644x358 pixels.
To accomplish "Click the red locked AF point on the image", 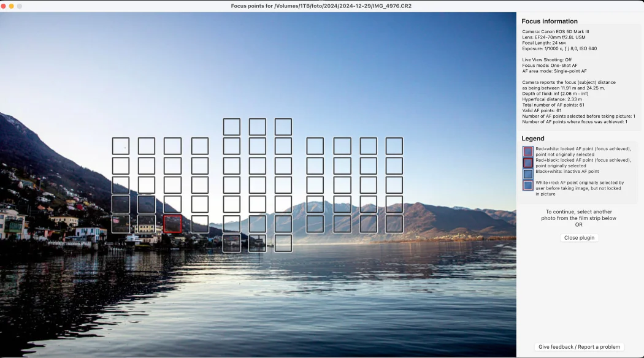I will pos(172,224).
